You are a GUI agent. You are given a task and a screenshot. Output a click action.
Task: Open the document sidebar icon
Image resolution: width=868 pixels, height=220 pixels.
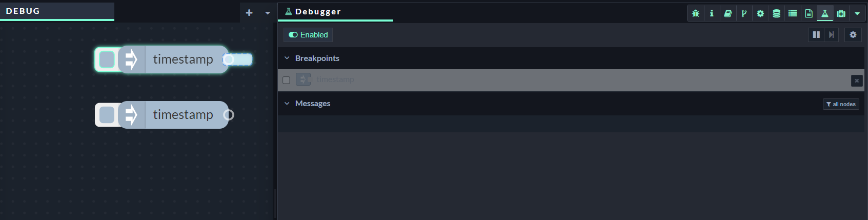pyautogui.click(x=809, y=13)
